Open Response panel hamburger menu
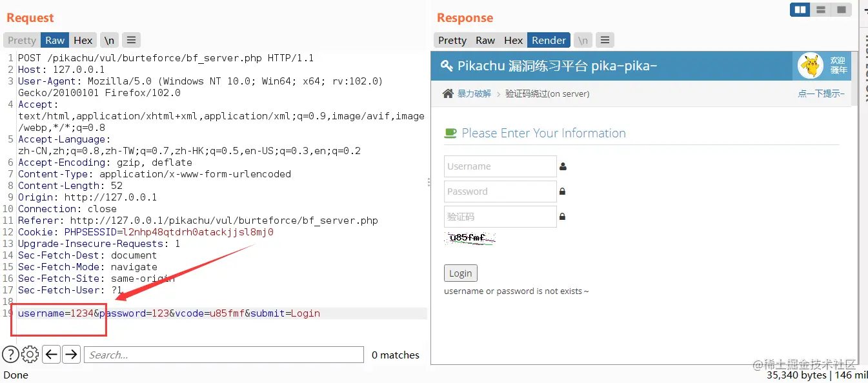This screenshot has height=383, width=868. pyautogui.click(x=605, y=40)
